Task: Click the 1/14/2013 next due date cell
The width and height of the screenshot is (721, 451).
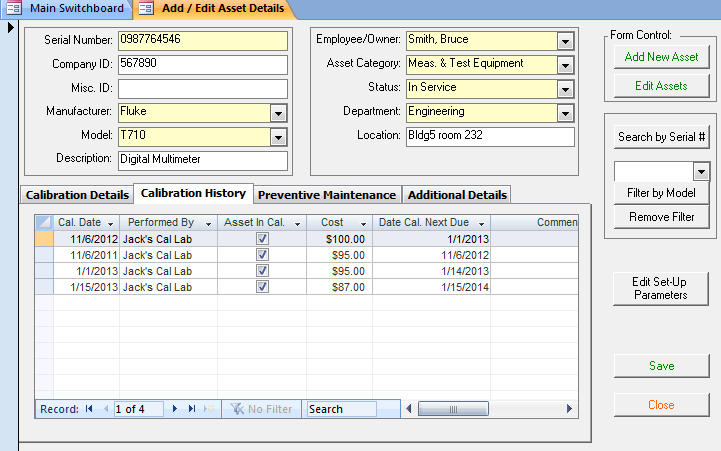Action: point(431,271)
